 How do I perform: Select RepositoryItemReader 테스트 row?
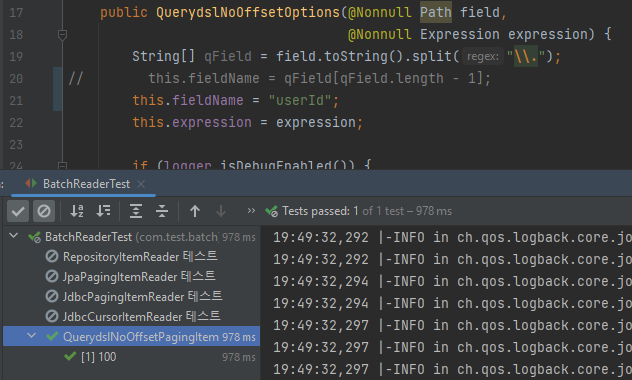(131, 257)
